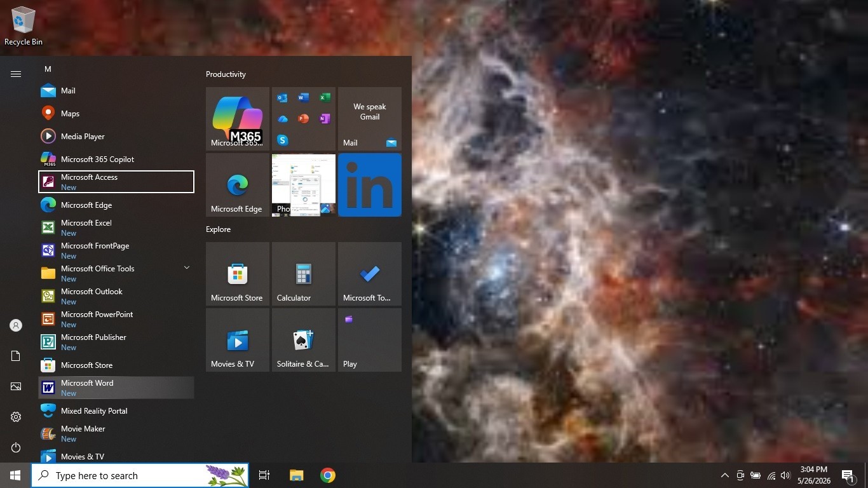Viewport: 868px width, 488px height.
Task: Open the Office apps folder tile
Action: coord(304,119)
